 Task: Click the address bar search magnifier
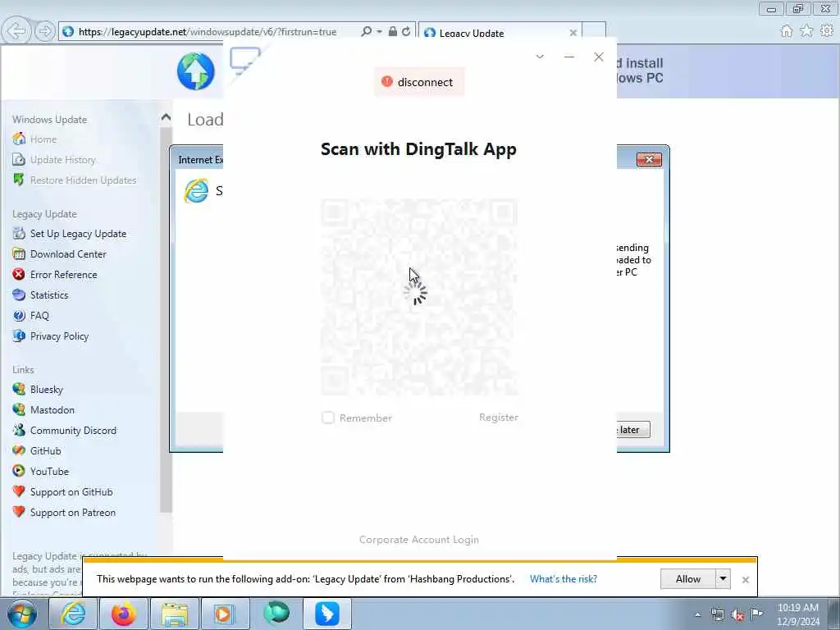[366, 32]
